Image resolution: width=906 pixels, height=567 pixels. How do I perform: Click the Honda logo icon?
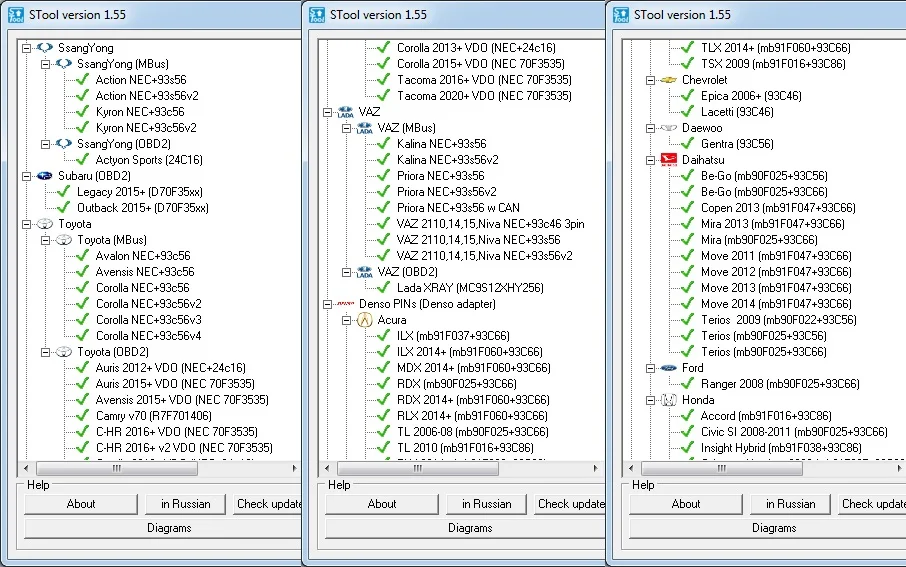[x=669, y=400]
